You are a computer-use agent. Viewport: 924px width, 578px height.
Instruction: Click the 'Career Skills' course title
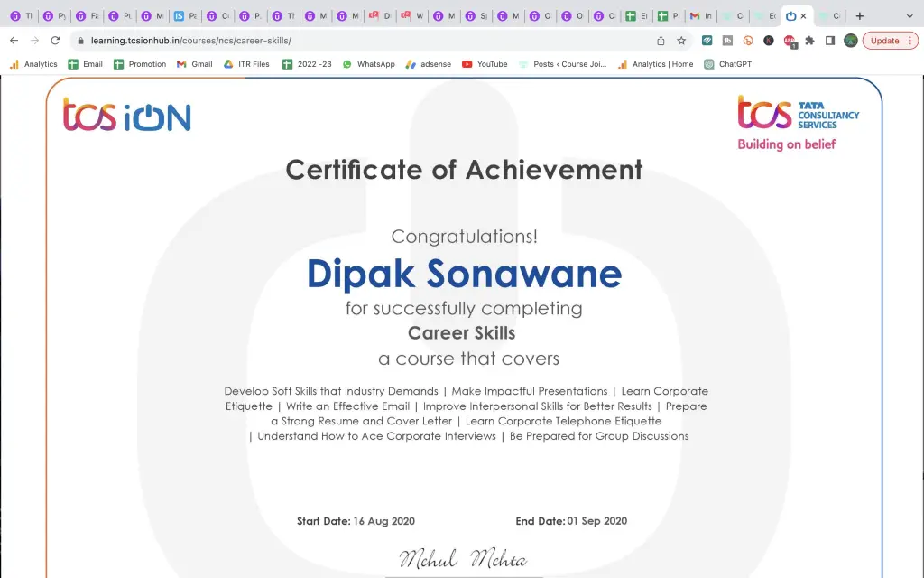coord(461,333)
